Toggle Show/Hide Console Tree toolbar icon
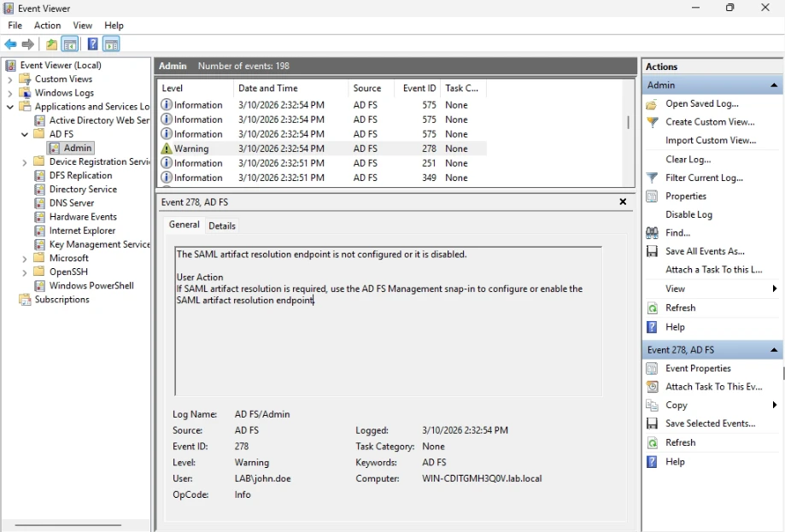The width and height of the screenshot is (785, 532). (69, 44)
